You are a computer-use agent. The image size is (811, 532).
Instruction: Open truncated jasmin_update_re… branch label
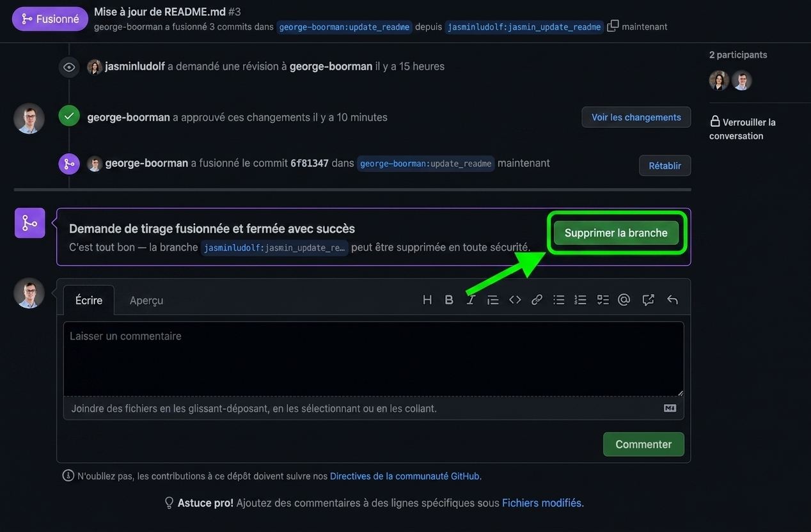(274, 247)
